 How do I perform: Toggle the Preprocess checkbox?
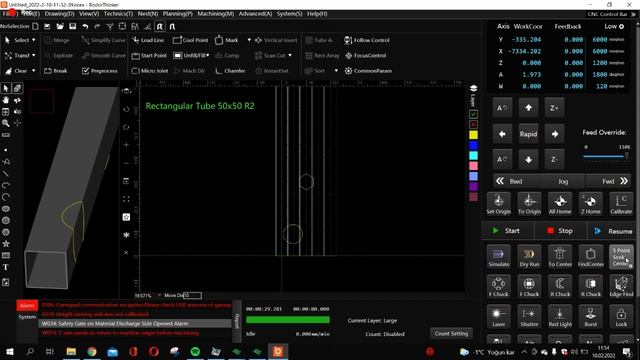pos(85,71)
